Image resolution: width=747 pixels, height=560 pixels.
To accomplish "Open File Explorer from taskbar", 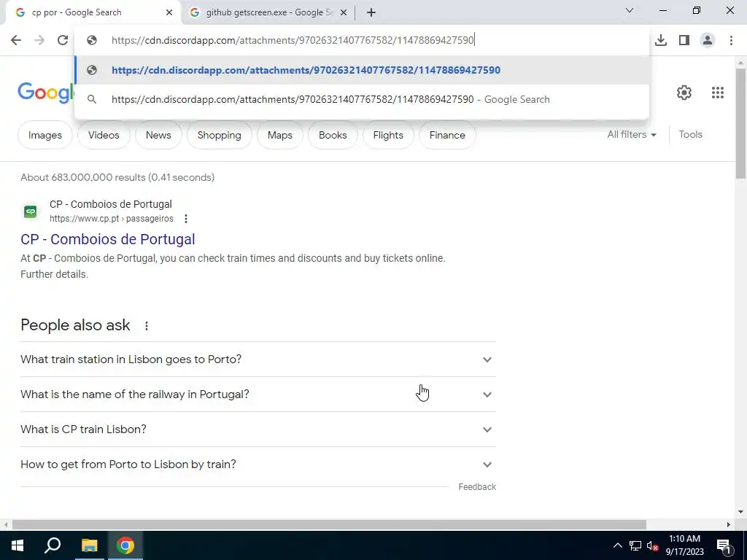I will [89, 545].
